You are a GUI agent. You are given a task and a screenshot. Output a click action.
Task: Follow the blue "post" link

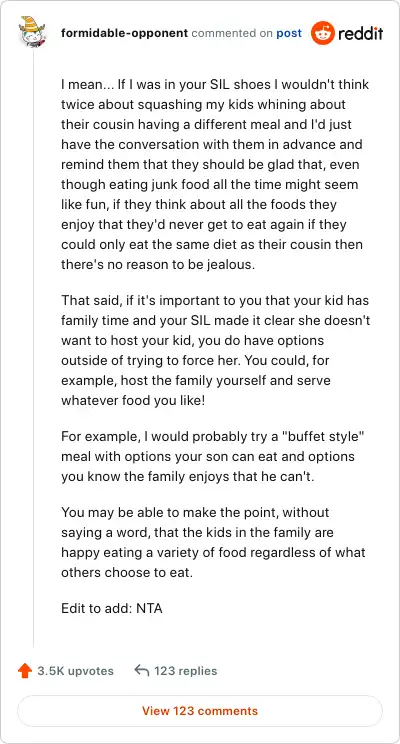click(x=289, y=33)
